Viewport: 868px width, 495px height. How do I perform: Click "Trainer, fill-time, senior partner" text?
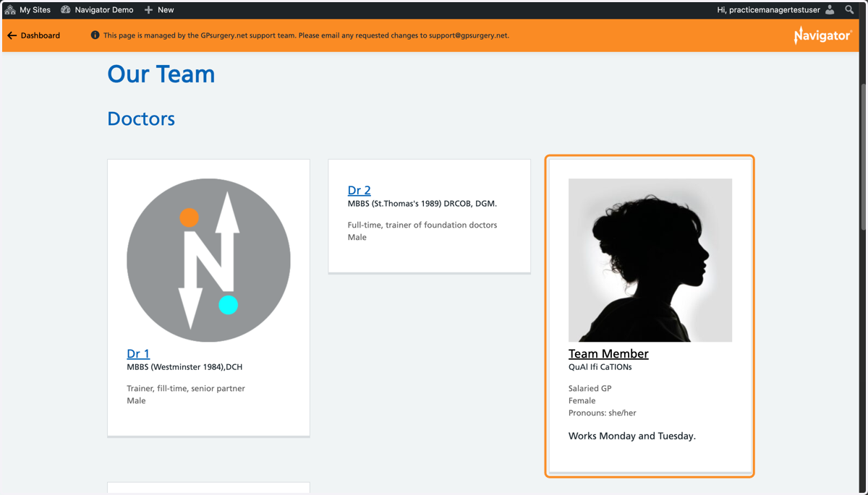tap(186, 389)
